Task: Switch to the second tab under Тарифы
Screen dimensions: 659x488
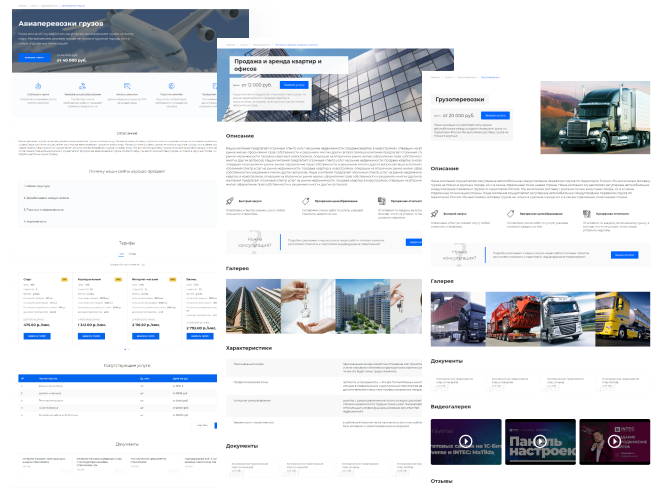Action: pyautogui.click(x=132, y=254)
